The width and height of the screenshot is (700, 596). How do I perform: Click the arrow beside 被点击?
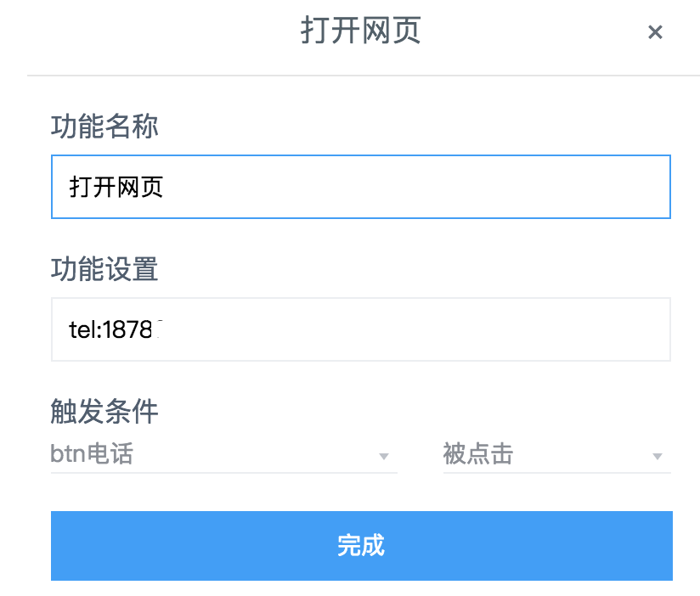click(657, 457)
